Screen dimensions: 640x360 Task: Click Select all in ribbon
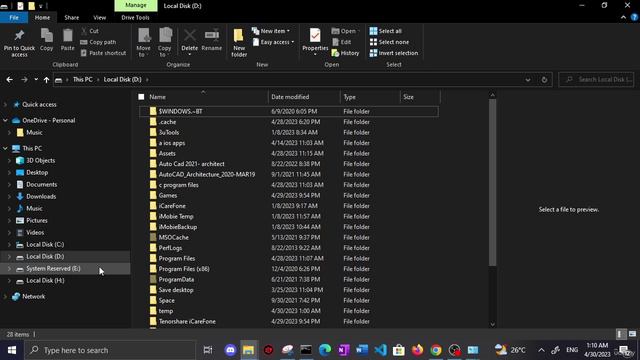tap(386, 31)
